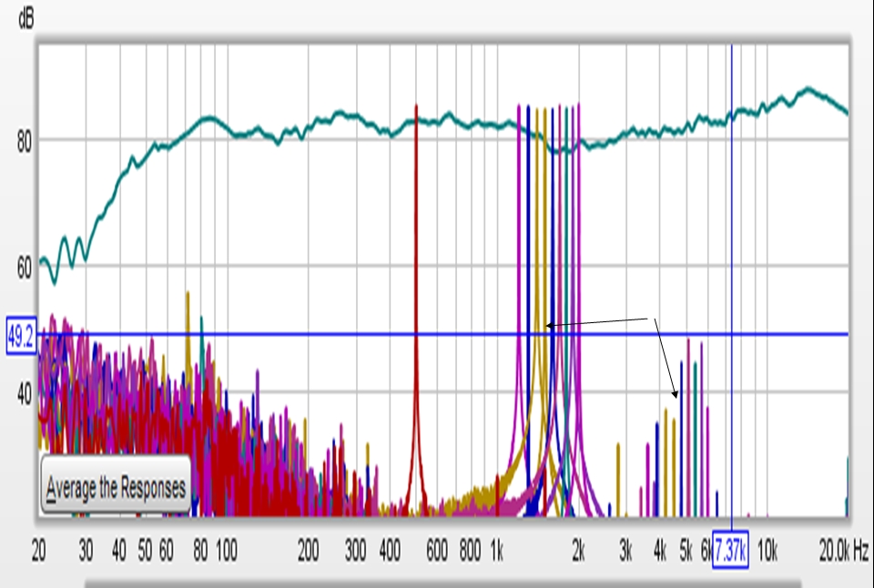
Task: Click the horizontal scrollbar below the graph
Action: [442, 583]
